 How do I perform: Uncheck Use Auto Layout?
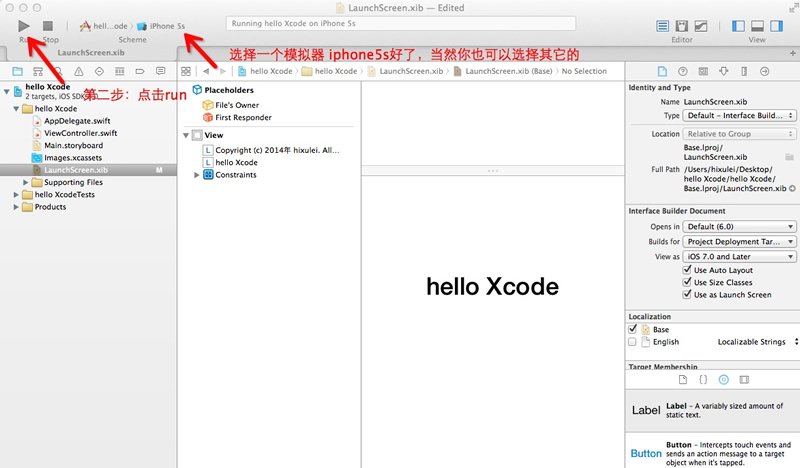(x=687, y=269)
